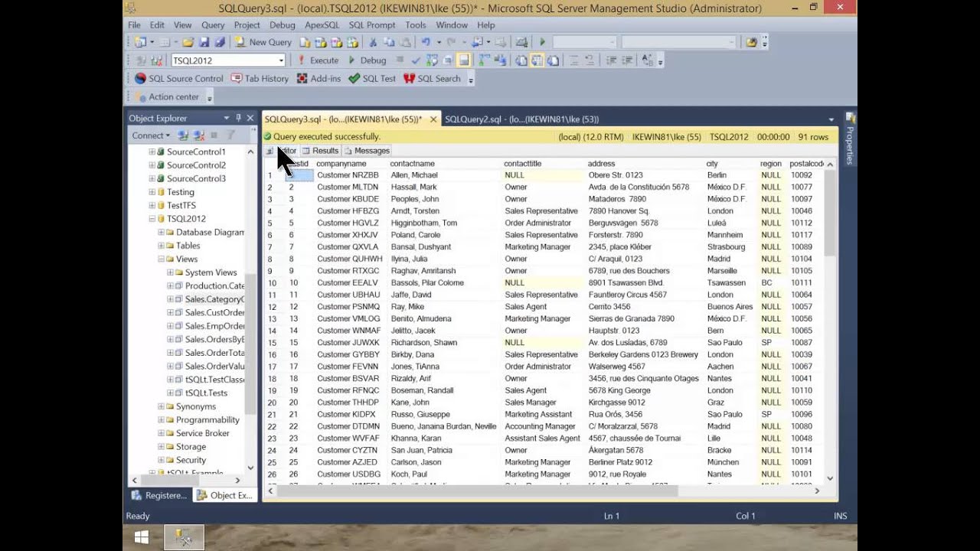Select the Programmability folder
The height and width of the screenshot is (551, 980).
pyautogui.click(x=207, y=419)
